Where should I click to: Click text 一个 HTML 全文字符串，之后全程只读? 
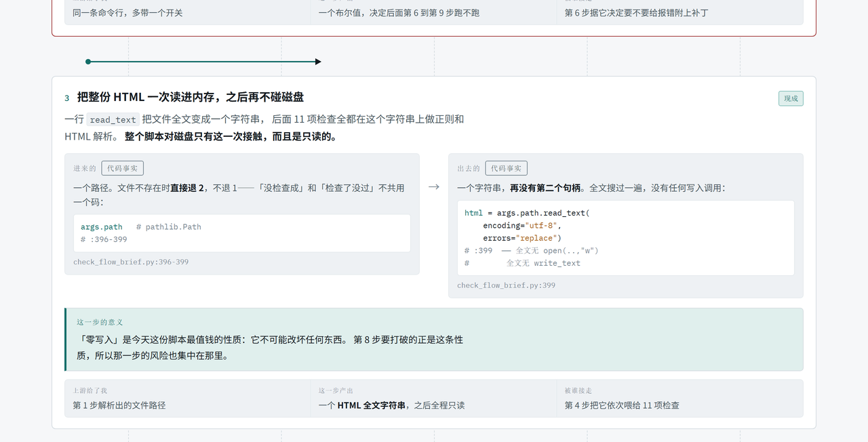tap(392, 405)
